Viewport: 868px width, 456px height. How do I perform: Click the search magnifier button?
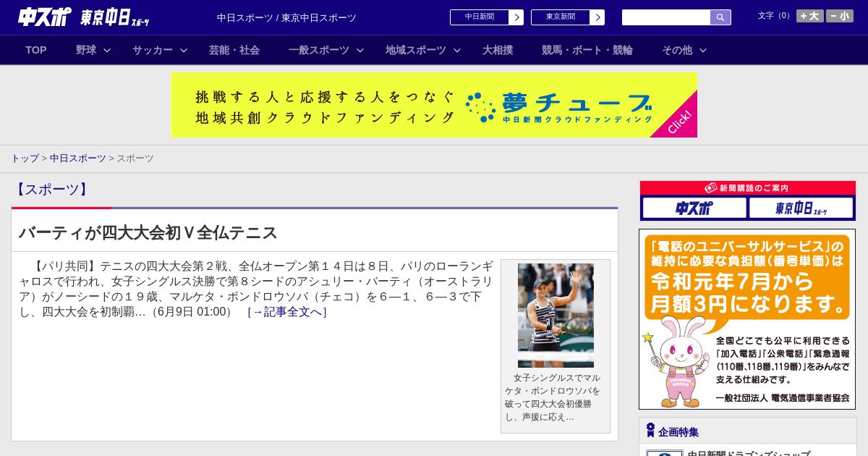click(x=720, y=17)
